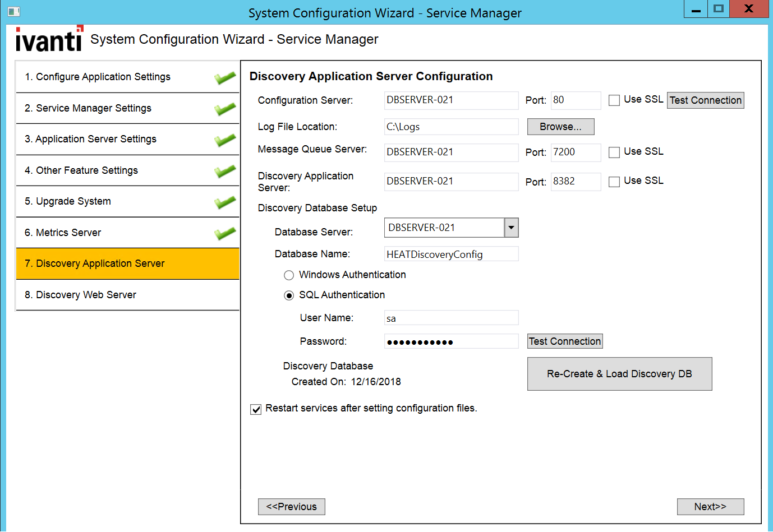
Task: Enable Use SSL for the Discovery Application Server
Action: tap(614, 181)
